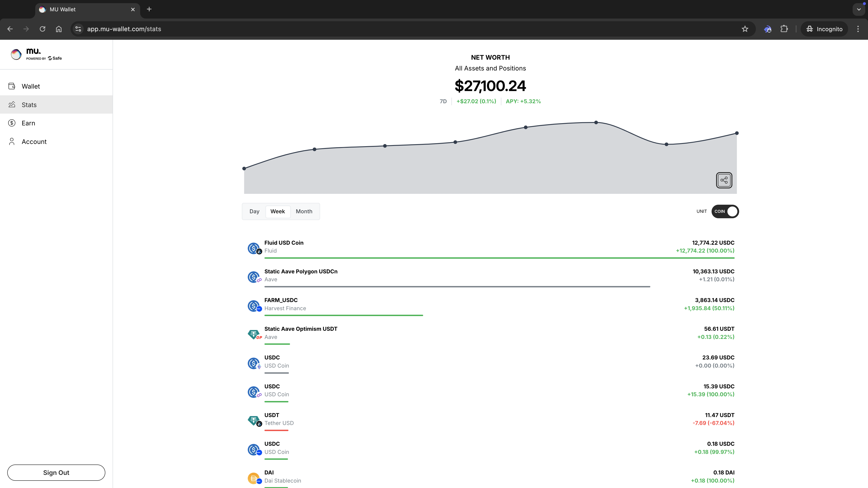Click the FARM_USDC green progress bar
Screen dimensions: 868x488
pyautogui.click(x=344, y=315)
